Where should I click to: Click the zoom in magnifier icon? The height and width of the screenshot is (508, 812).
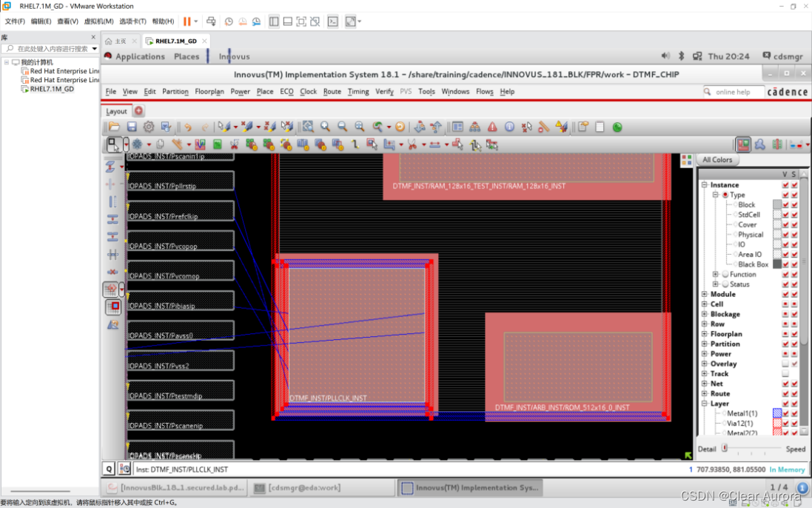[x=325, y=127]
